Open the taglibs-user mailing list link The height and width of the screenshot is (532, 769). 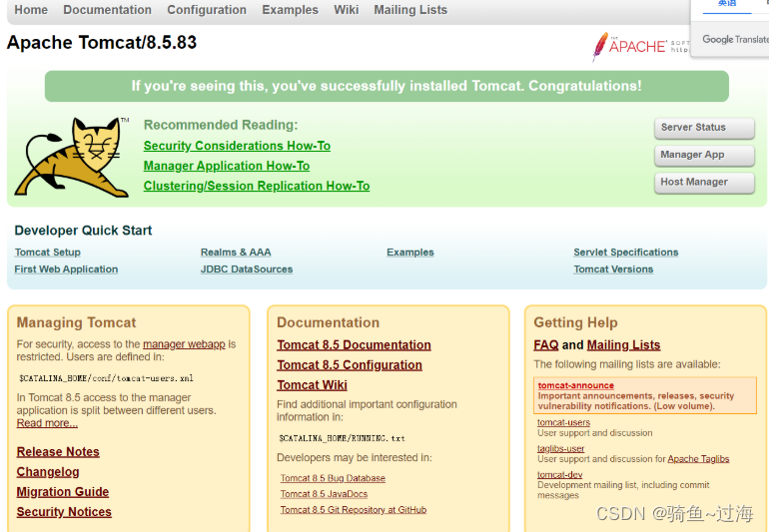tap(560, 448)
